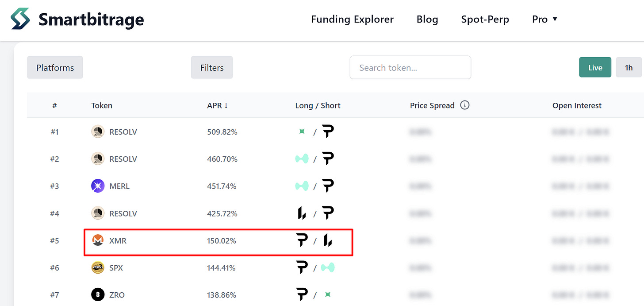The image size is (644, 306).
Task: Sort the table by APR column
Action: click(217, 105)
